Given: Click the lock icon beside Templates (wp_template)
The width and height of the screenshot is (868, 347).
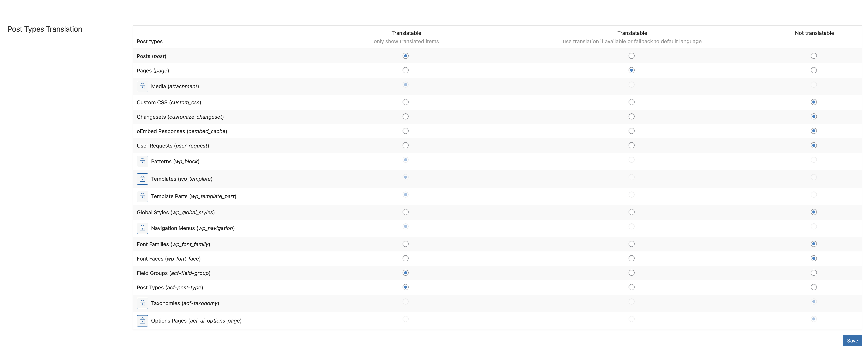Looking at the screenshot, I should 142,179.
